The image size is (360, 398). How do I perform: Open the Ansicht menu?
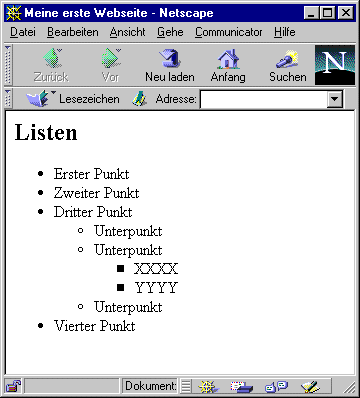(x=128, y=32)
